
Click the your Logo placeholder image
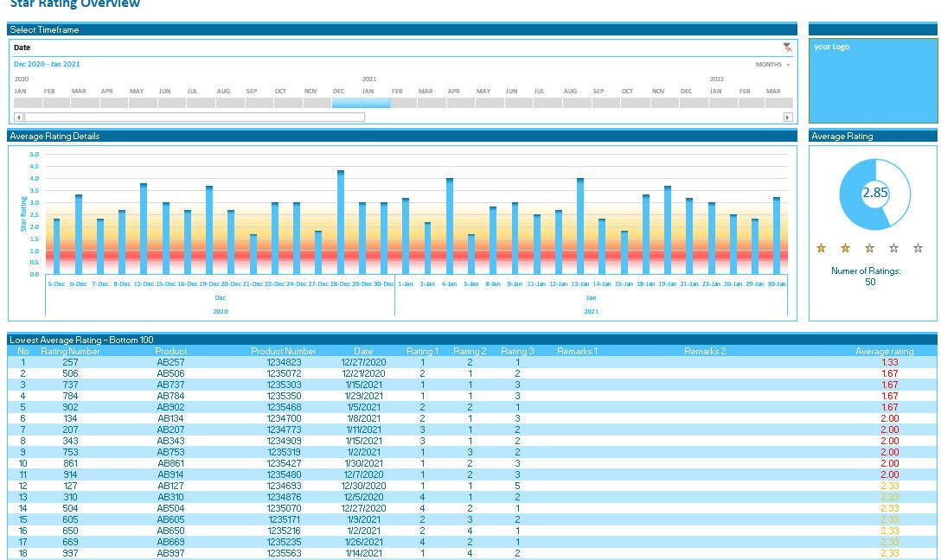click(872, 82)
